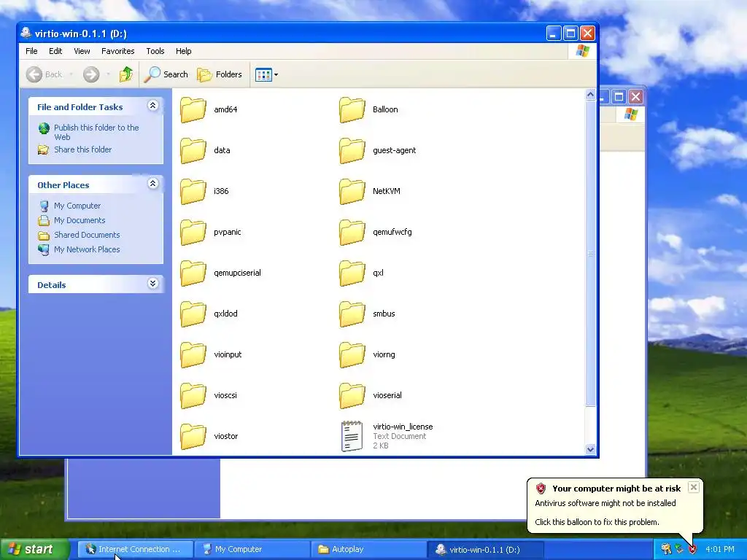
Task: Select the qemufwcfg folder icon
Action: click(x=352, y=233)
